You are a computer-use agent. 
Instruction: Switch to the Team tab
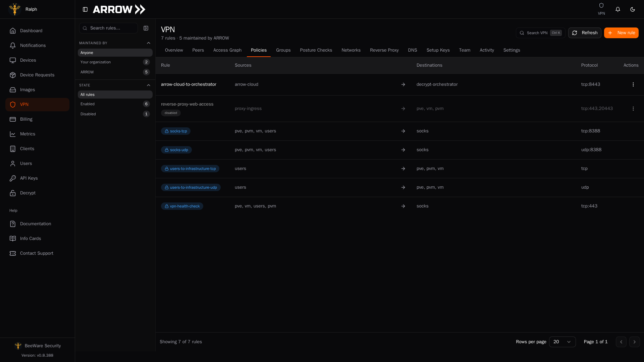pos(465,50)
